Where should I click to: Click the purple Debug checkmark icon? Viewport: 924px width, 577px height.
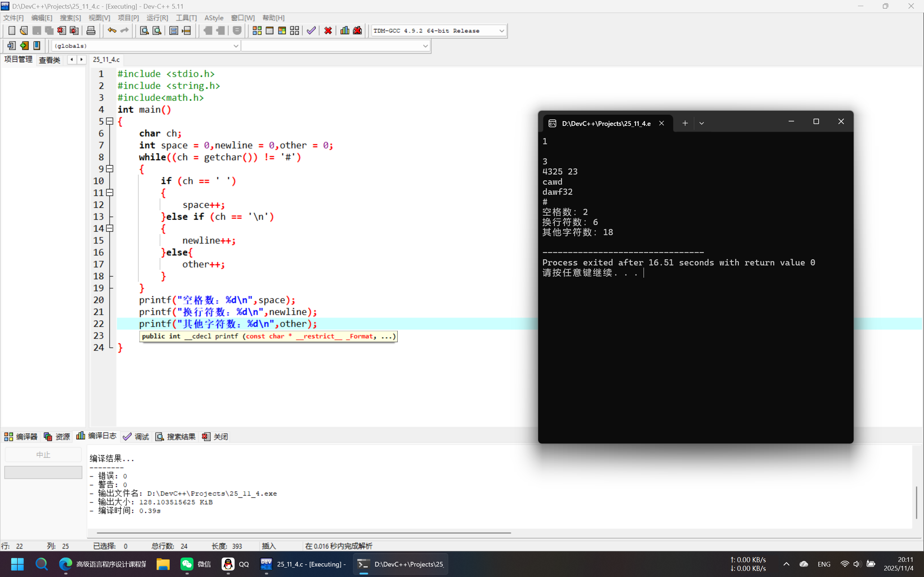click(311, 31)
